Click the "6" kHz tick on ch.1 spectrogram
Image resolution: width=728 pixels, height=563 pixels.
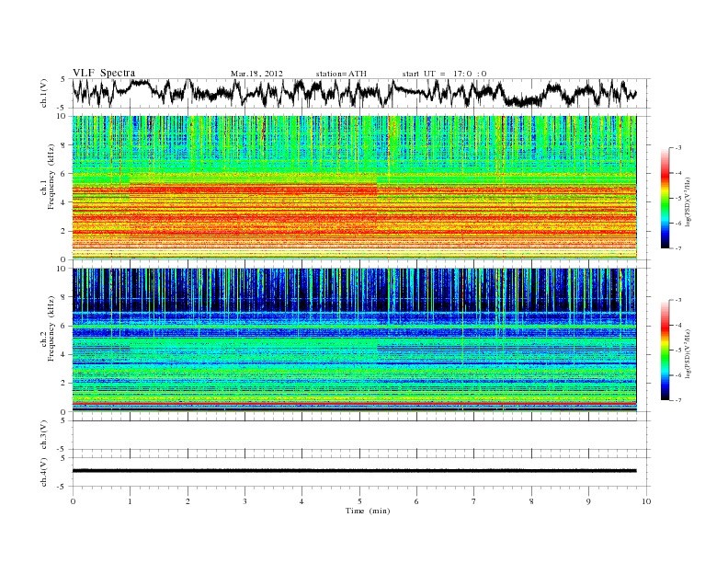pos(63,174)
